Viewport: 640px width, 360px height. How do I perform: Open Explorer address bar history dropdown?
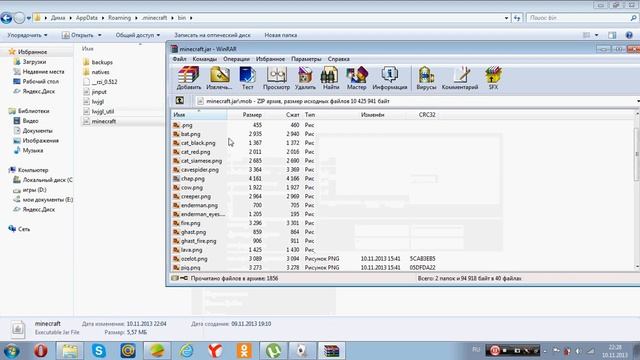click(x=507, y=18)
